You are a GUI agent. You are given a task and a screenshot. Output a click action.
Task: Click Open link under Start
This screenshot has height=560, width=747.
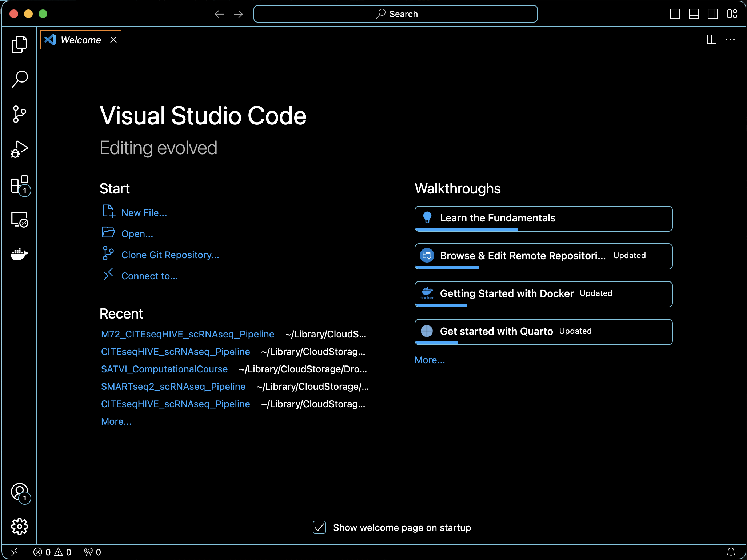click(x=137, y=234)
